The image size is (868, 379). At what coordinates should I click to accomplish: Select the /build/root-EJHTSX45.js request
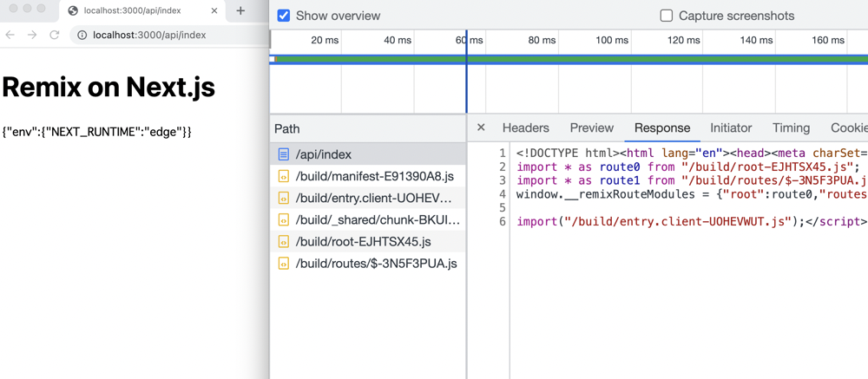tap(367, 242)
